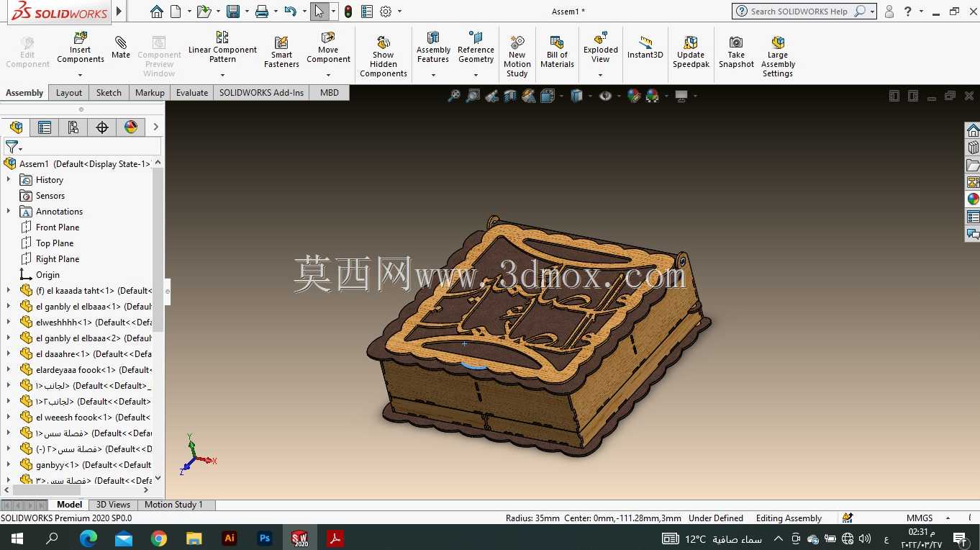Open Photoshop from the taskbar
The image size is (980, 550).
click(265, 538)
